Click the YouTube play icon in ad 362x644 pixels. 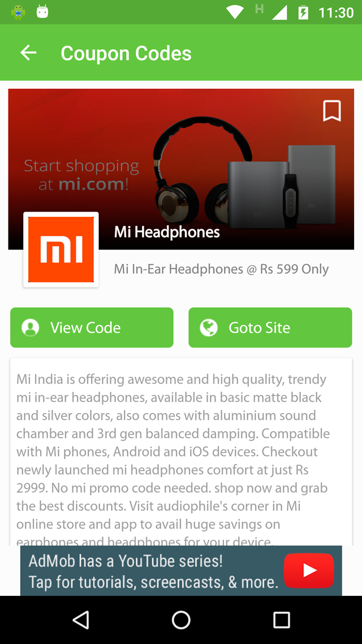309,570
